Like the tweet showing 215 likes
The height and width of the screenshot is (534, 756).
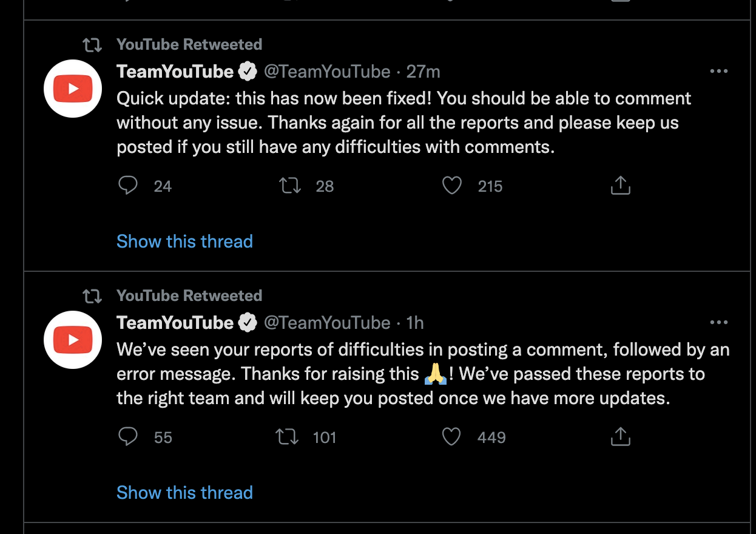pyautogui.click(x=451, y=186)
